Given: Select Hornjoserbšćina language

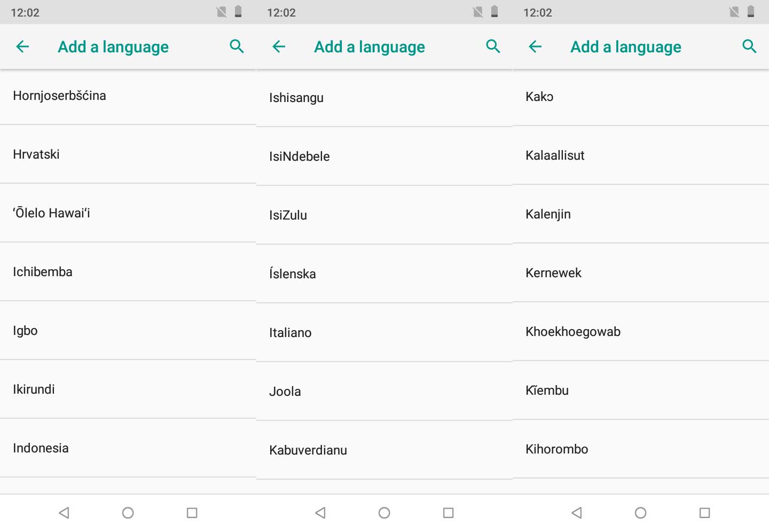Looking at the screenshot, I should pyautogui.click(x=128, y=96).
